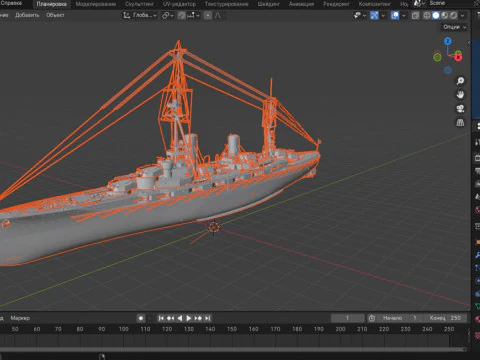Open proportional editing falloff selector

click(x=218, y=15)
